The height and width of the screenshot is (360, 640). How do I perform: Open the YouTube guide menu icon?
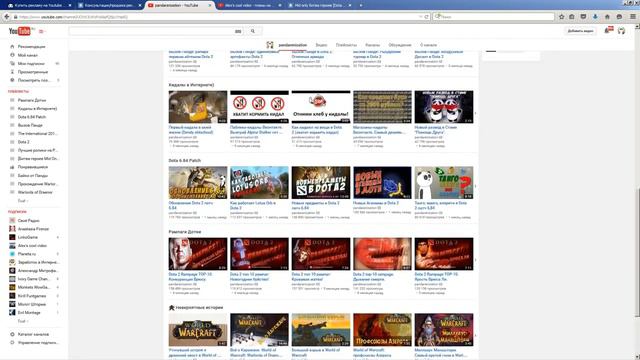pyautogui.click(x=41, y=31)
